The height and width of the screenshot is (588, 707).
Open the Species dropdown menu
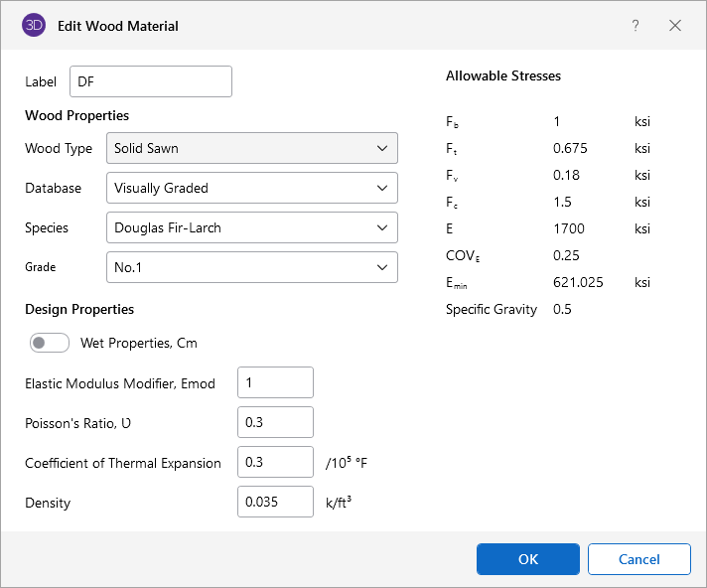tap(251, 227)
